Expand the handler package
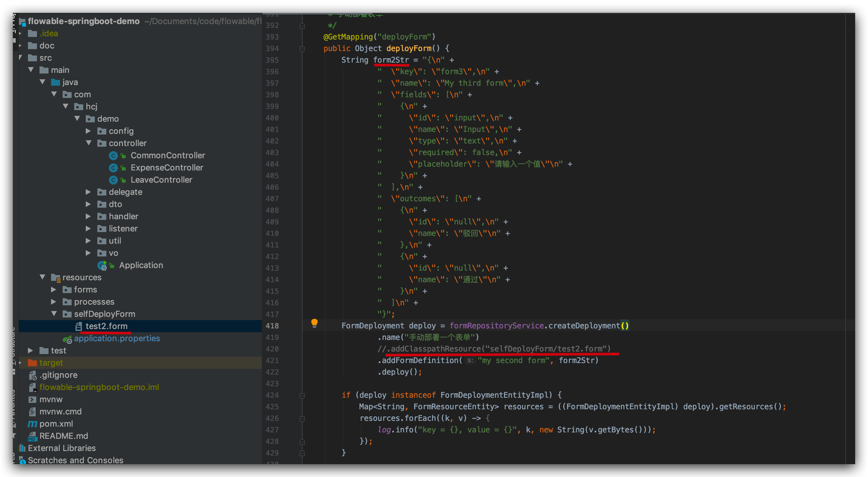 88,216
